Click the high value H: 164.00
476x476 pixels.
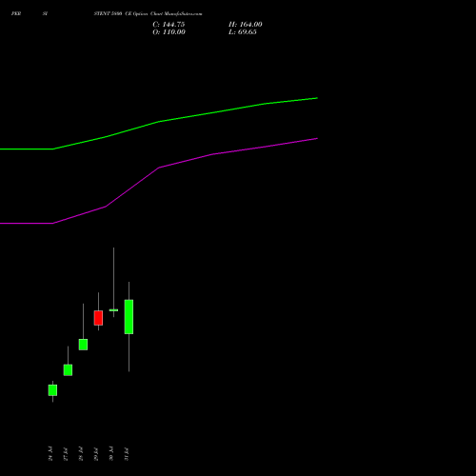[x=245, y=25]
